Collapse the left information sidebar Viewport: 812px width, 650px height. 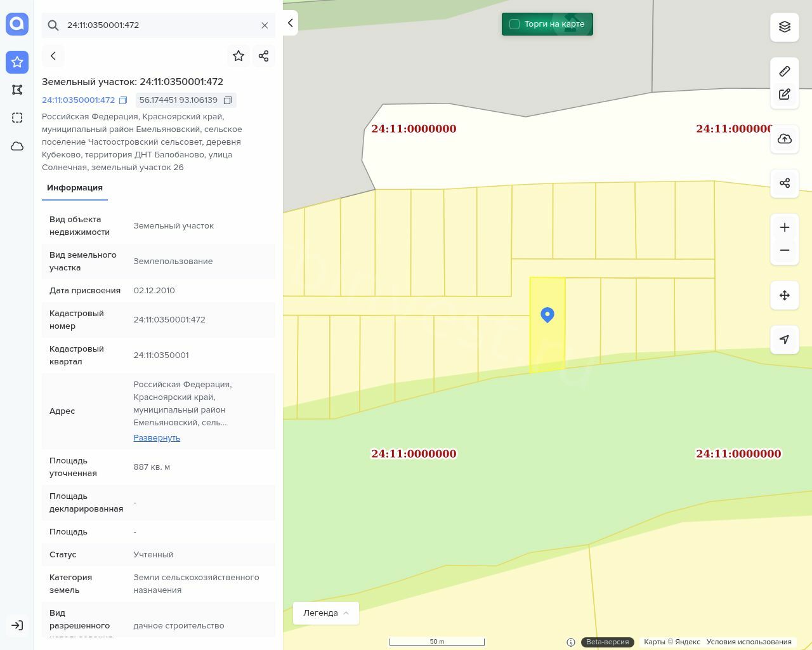pos(290,23)
